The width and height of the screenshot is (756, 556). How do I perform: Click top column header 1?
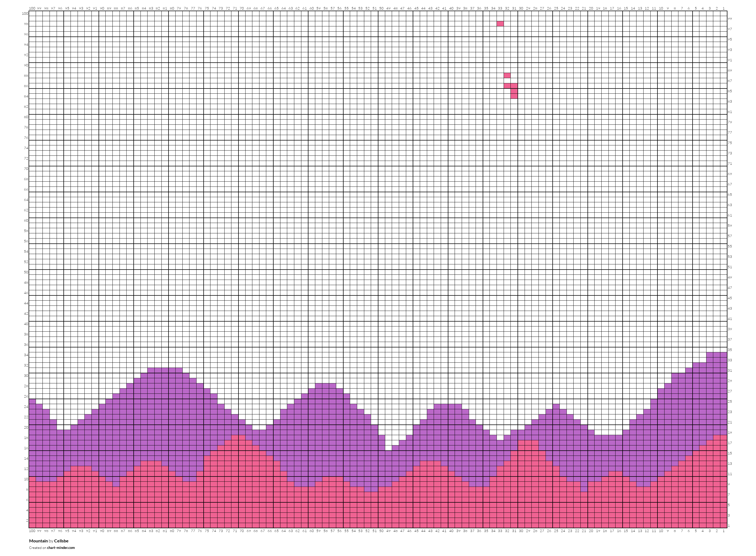[x=724, y=8]
